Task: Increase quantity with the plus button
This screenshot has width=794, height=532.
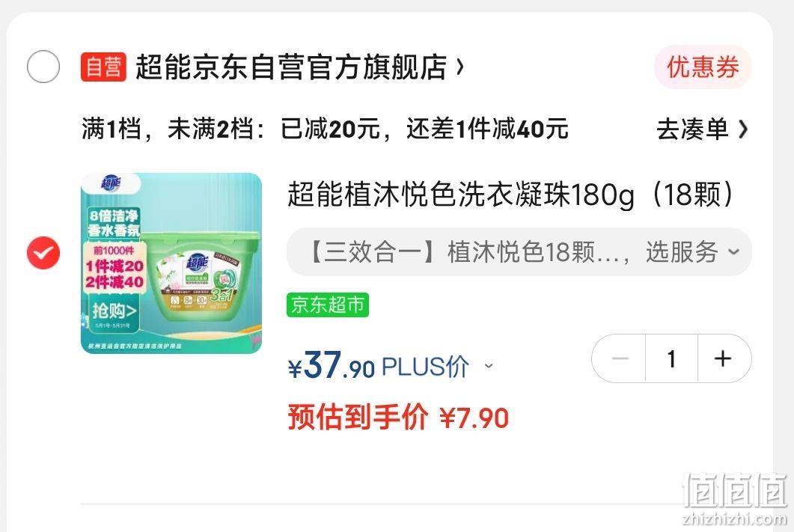Action: [724, 358]
